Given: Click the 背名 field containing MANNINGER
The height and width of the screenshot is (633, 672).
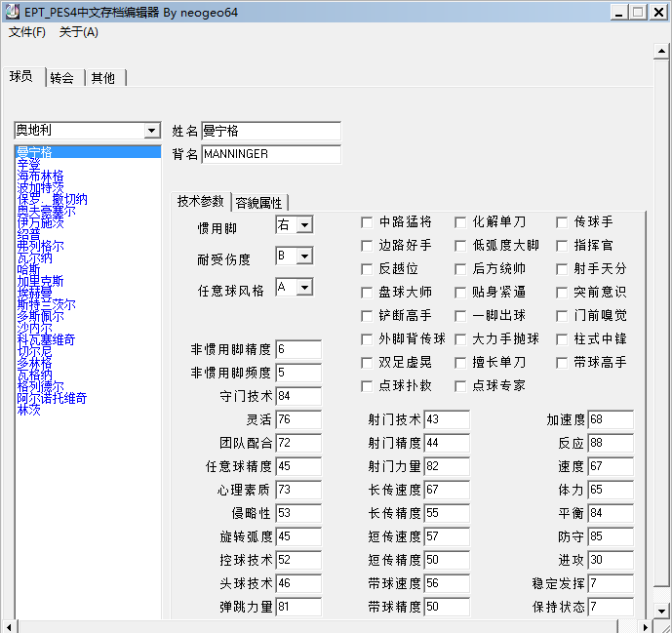Looking at the screenshot, I should (271, 154).
